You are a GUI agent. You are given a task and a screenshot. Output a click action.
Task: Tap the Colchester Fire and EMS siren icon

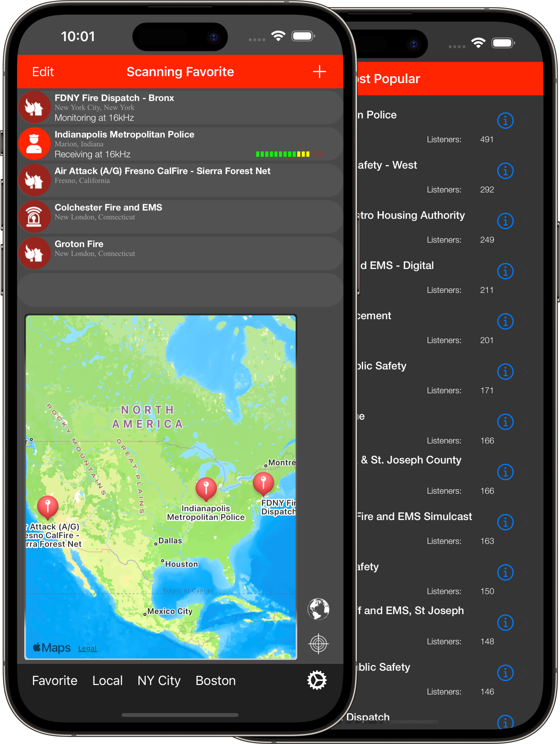34,216
